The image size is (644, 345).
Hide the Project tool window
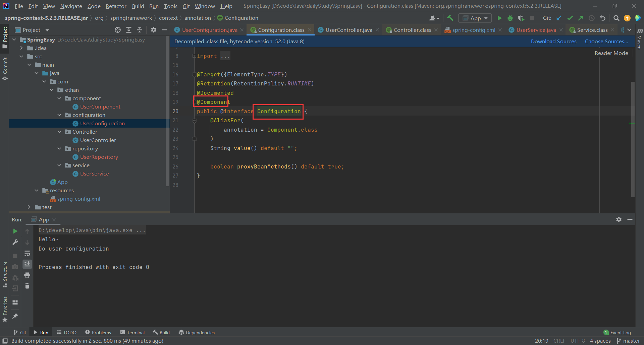pos(164,30)
